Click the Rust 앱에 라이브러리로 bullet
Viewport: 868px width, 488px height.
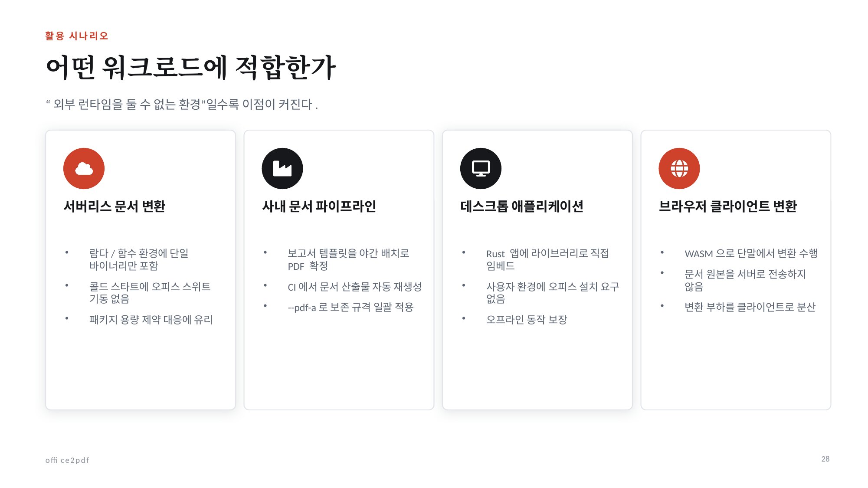click(x=548, y=259)
